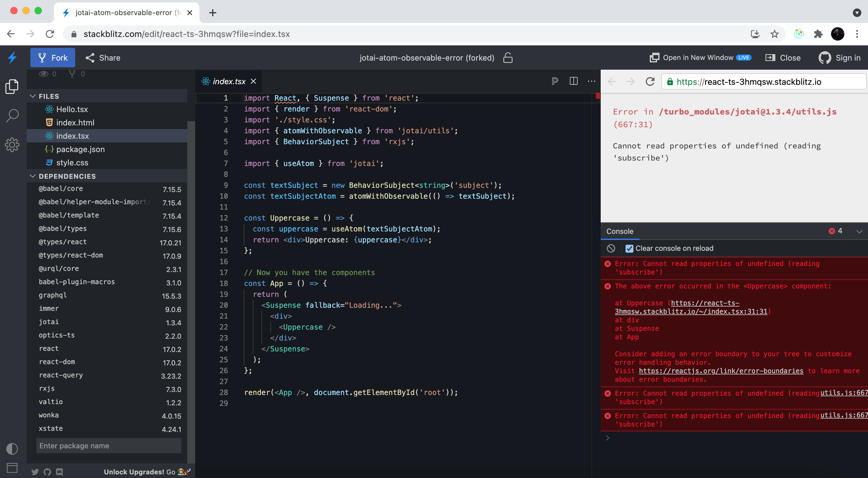Click the Prettier format icon

(555, 81)
